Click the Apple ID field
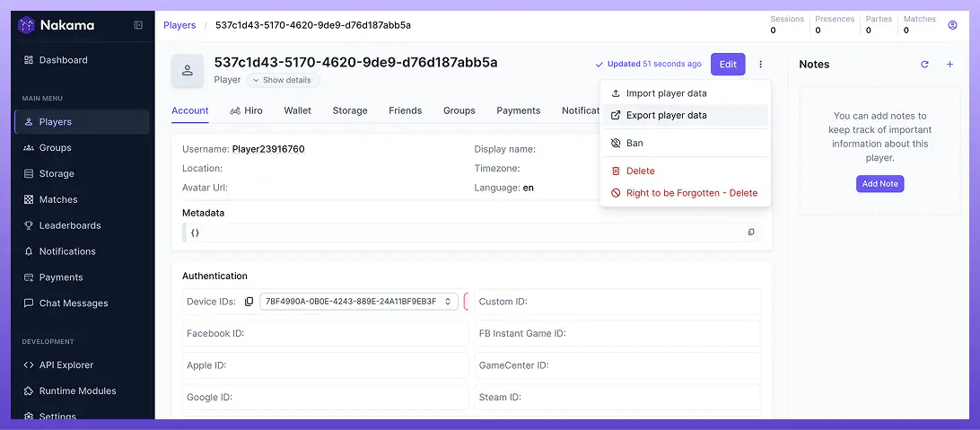The image size is (980, 430). click(326, 365)
